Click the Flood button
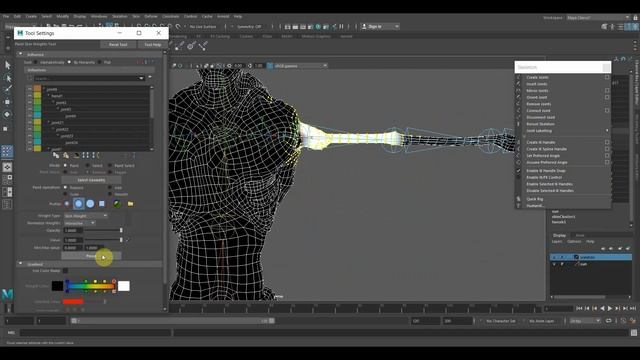The height and width of the screenshot is (360, 640). [x=91, y=256]
